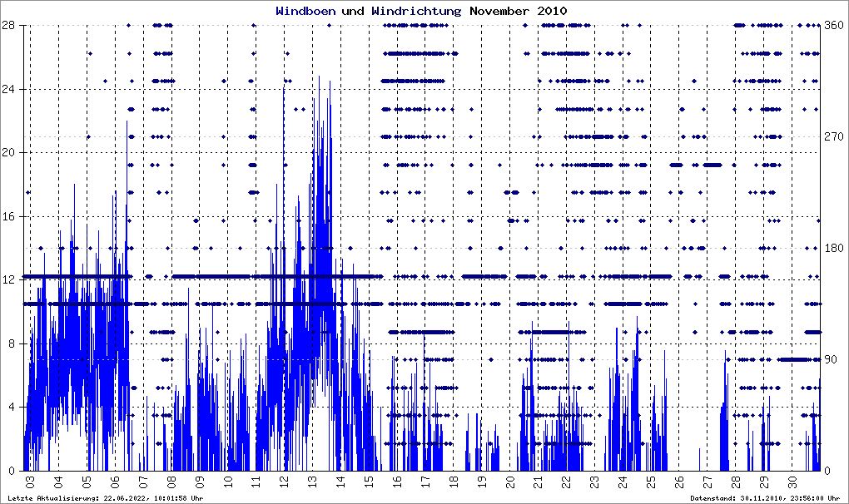Click date label 17 on the time axis
The width and height of the screenshot is (849, 504).
click(425, 482)
